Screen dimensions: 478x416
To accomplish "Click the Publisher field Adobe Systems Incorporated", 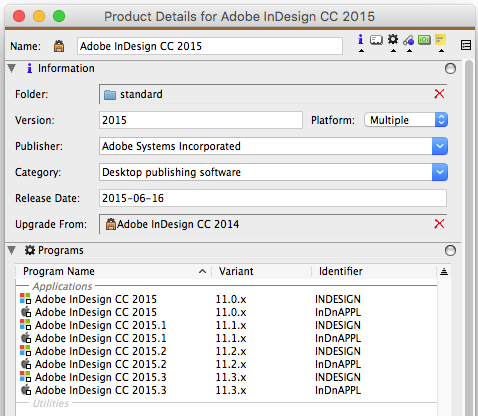I will [x=266, y=146].
